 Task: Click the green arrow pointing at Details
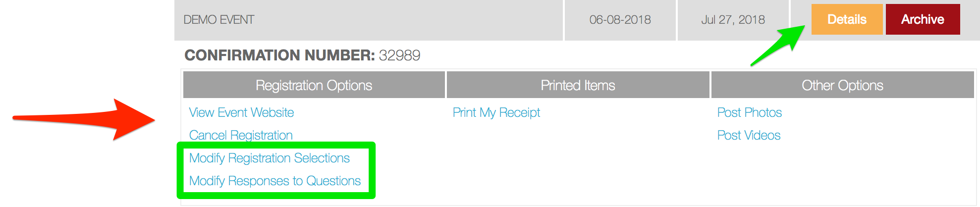click(x=778, y=46)
